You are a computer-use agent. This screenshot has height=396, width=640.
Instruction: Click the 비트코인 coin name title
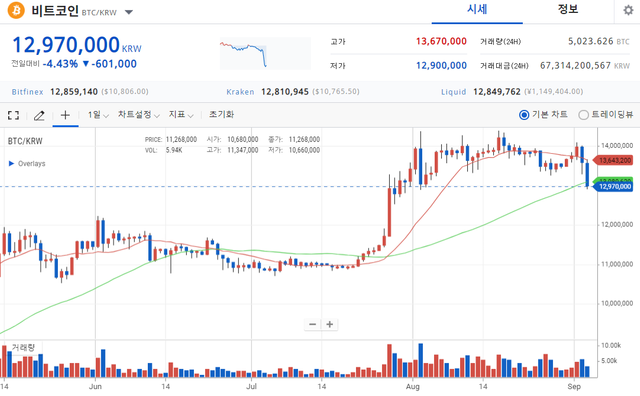pyautogui.click(x=55, y=11)
